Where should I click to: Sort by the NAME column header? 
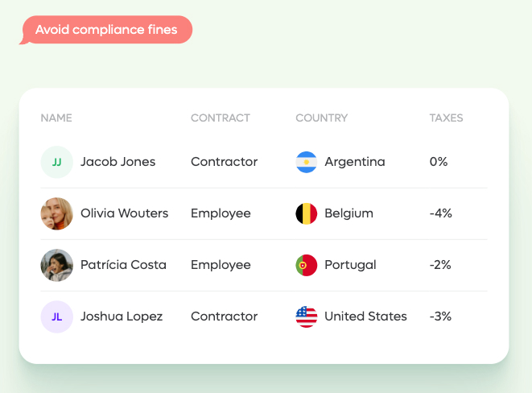point(56,118)
